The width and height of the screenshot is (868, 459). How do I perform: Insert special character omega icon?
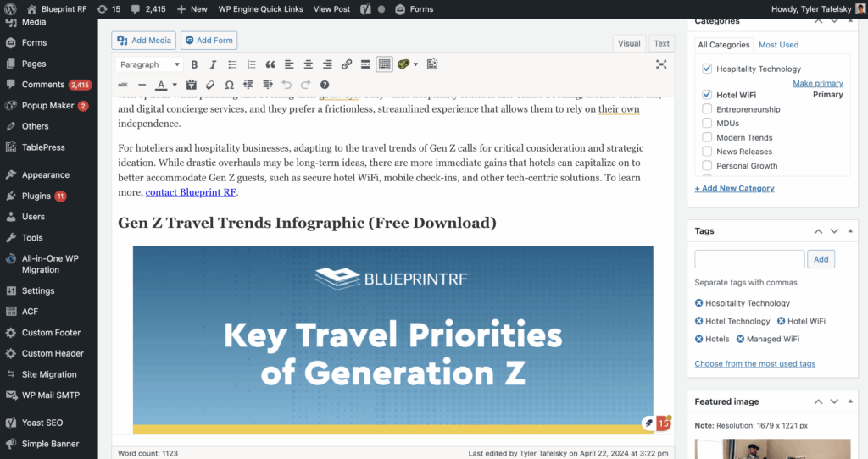(x=229, y=85)
